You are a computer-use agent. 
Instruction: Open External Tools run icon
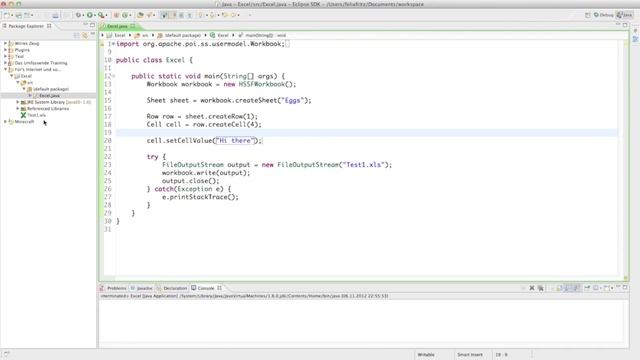coord(101,15)
